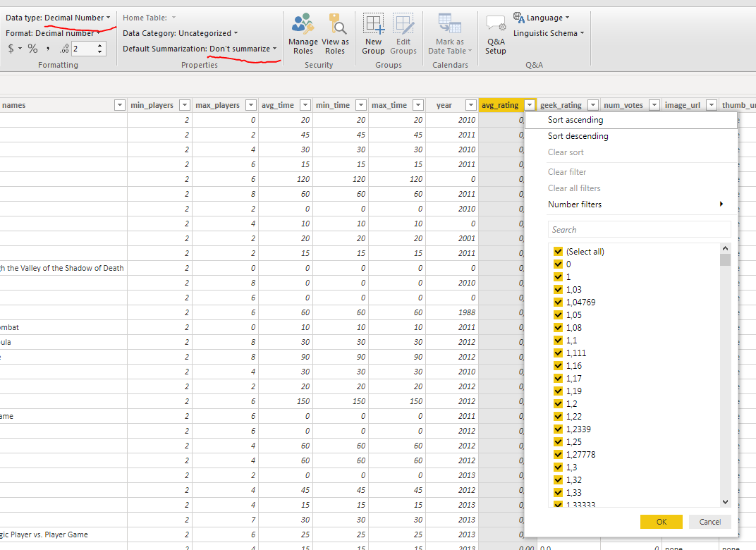This screenshot has height=550, width=756.
Task: Open Q&A Setup
Action: coord(496,34)
